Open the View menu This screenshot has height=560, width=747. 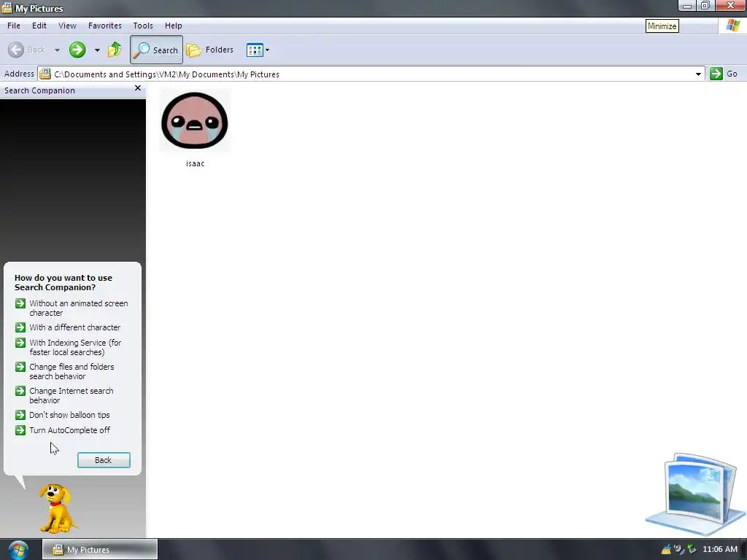click(67, 26)
